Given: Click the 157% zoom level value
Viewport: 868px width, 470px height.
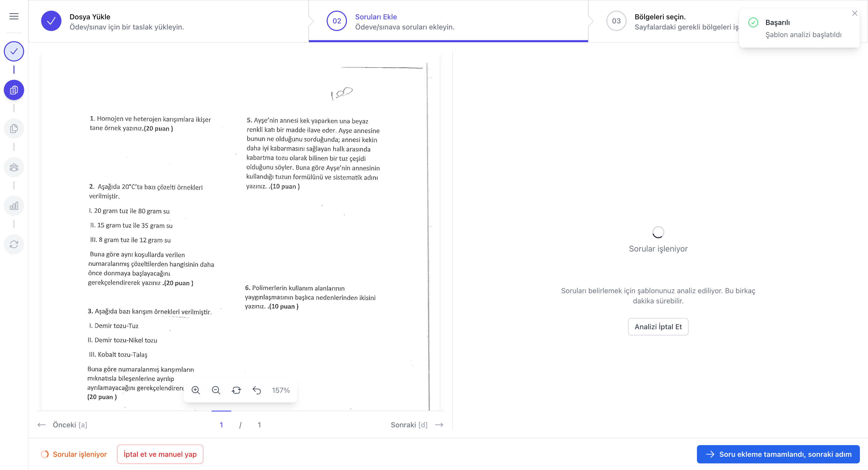Looking at the screenshot, I should (x=281, y=390).
